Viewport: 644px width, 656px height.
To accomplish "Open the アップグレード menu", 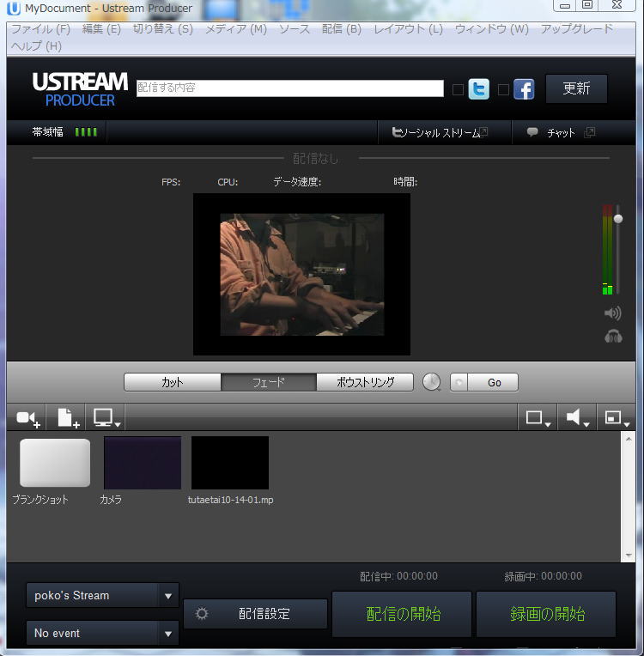I will coord(577,29).
